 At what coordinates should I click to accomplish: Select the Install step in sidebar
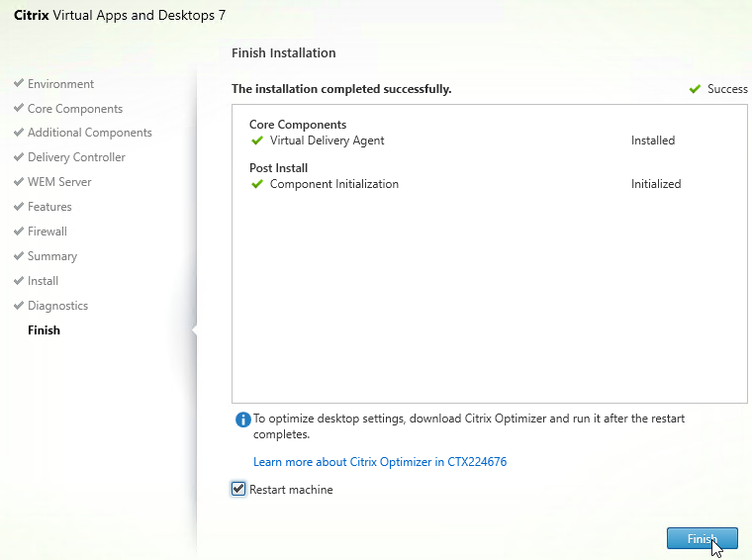[x=43, y=281]
